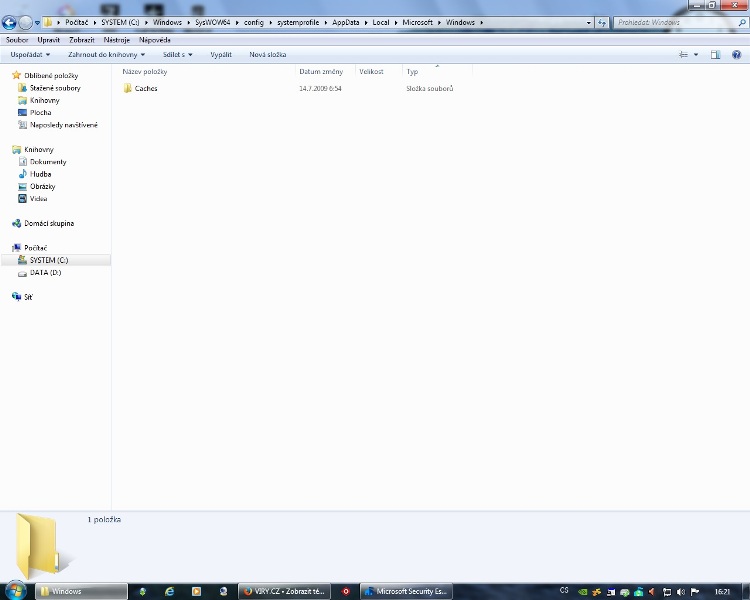Open the change view options dropdown
The image size is (750, 600).
[696, 54]
